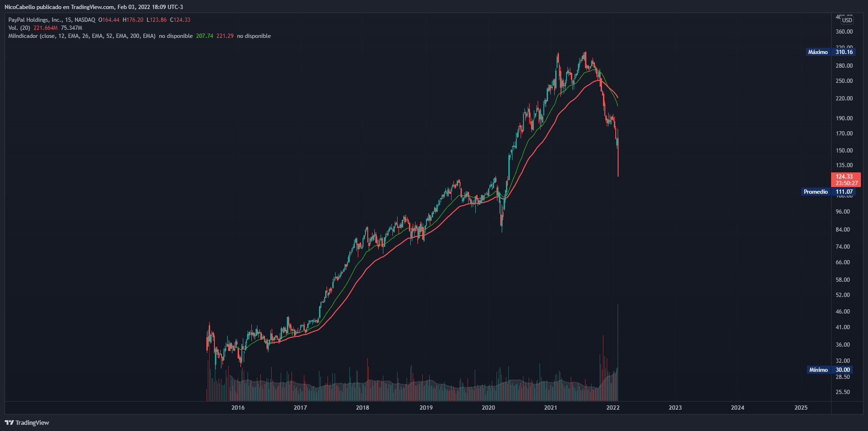Click the 23:50:27 bar countdown

[846, 183]
